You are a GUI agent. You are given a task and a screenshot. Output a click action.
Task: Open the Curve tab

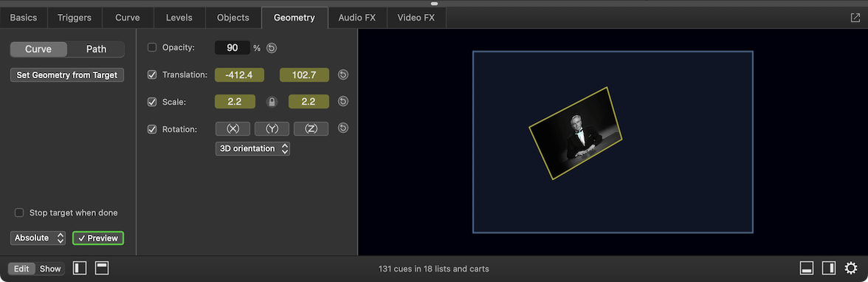point(127,18)
